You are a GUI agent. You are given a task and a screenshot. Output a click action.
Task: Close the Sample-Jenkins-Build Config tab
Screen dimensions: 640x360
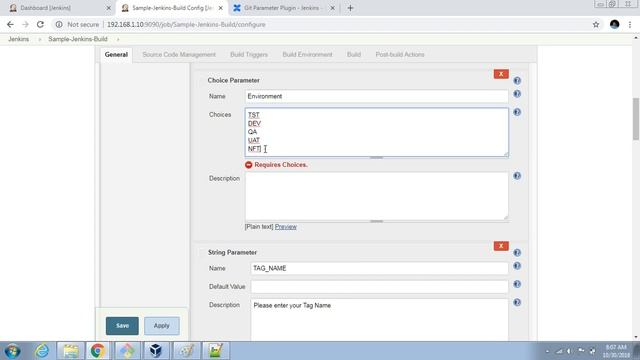(220, 8)
